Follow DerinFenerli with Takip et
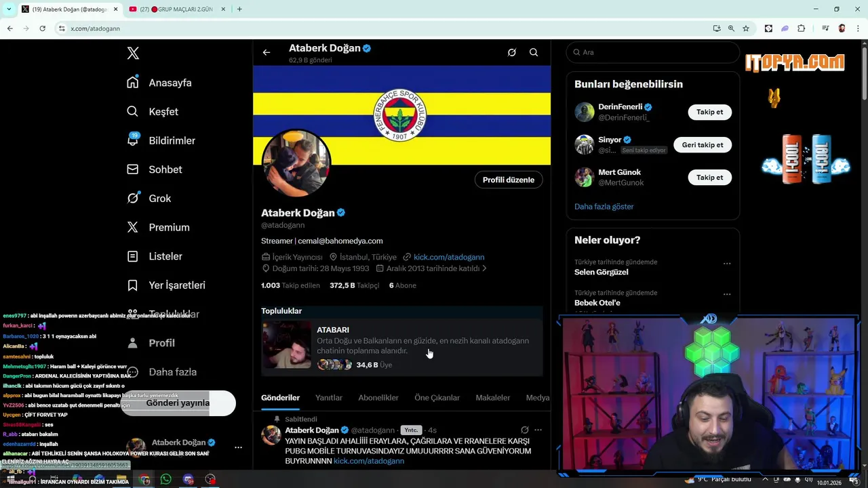This screenshot has height=488, width=868. [710, 112]
